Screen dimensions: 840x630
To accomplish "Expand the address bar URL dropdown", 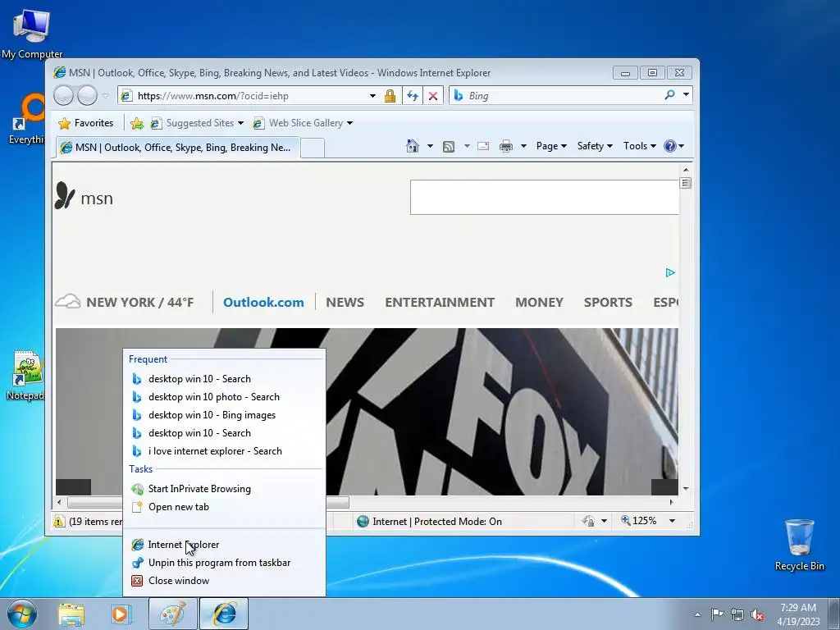I will (x=372, y=96).
